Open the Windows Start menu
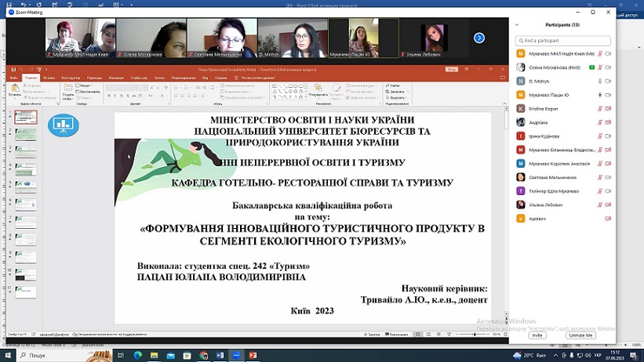The width and height of the screenshot is (644, 362). click(x=8, y=355)
